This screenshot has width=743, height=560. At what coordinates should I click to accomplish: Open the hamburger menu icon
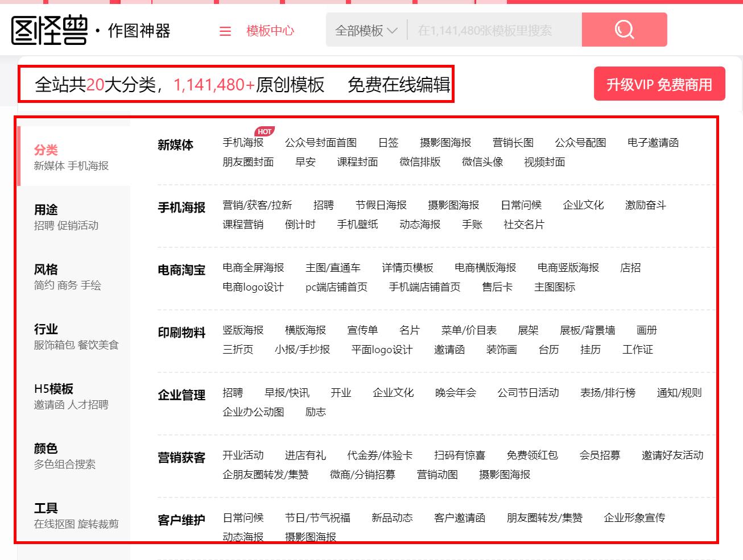pos(225,31)
